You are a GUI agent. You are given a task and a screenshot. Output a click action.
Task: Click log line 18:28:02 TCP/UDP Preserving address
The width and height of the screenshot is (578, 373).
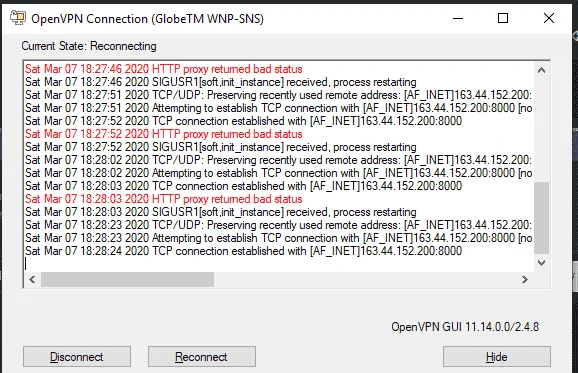[278, 160]
